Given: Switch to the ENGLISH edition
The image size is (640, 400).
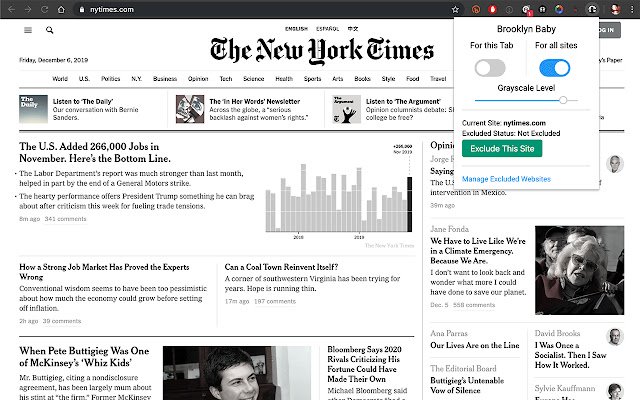Looking at the screenshot, I should coord(296,29).
